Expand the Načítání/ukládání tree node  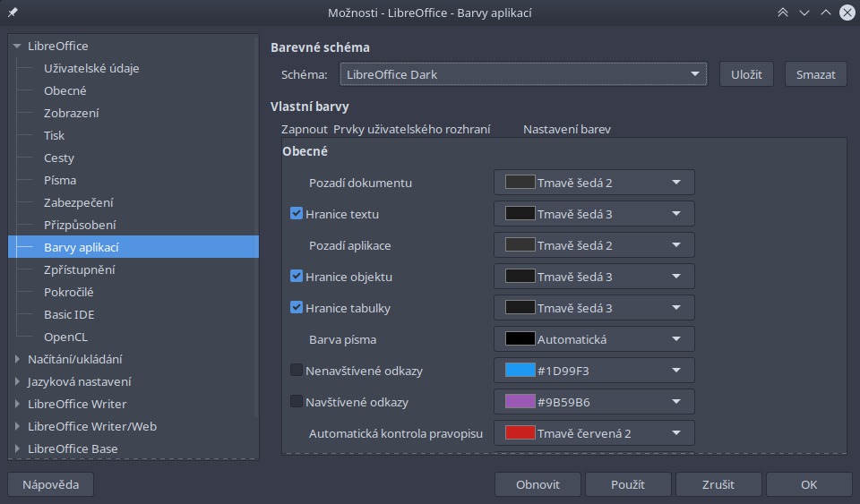(17, 359)
